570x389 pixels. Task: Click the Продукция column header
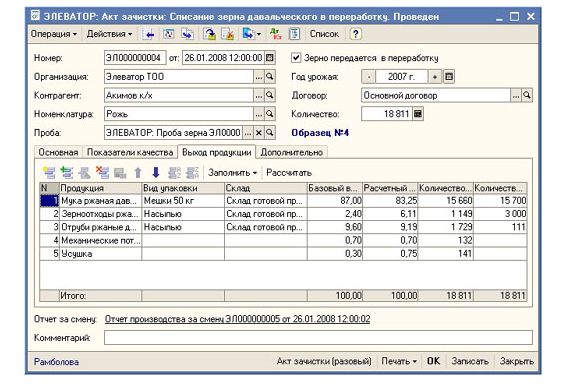click(100, 188)
